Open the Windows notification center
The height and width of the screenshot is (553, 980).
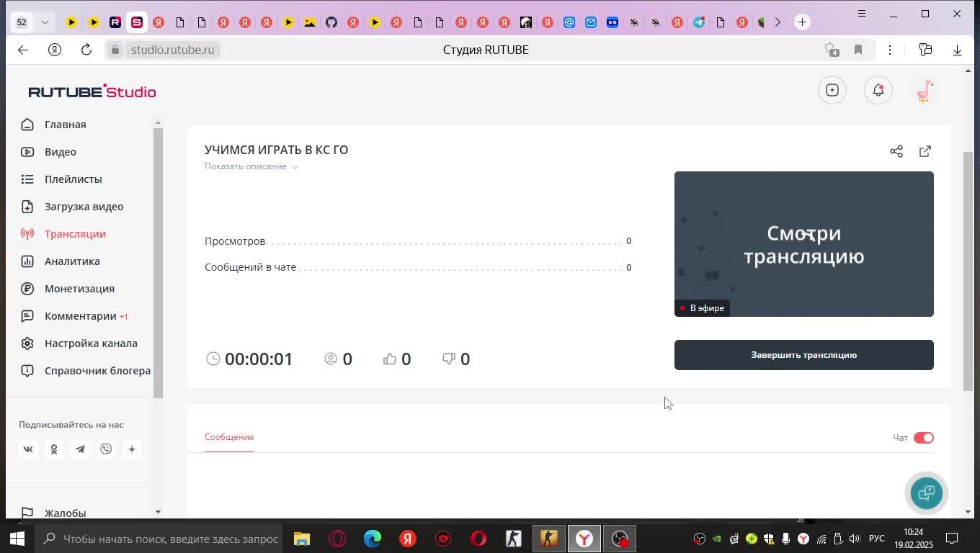point(952,539)
